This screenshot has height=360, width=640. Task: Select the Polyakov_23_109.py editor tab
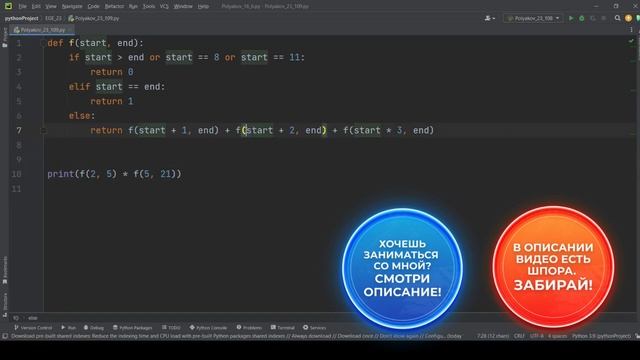click(x=42, y=30)
